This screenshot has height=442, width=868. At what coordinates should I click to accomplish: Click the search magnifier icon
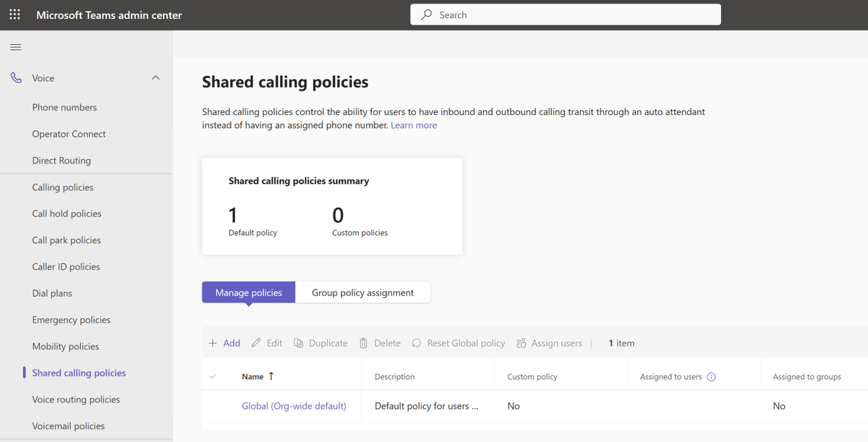427,14
